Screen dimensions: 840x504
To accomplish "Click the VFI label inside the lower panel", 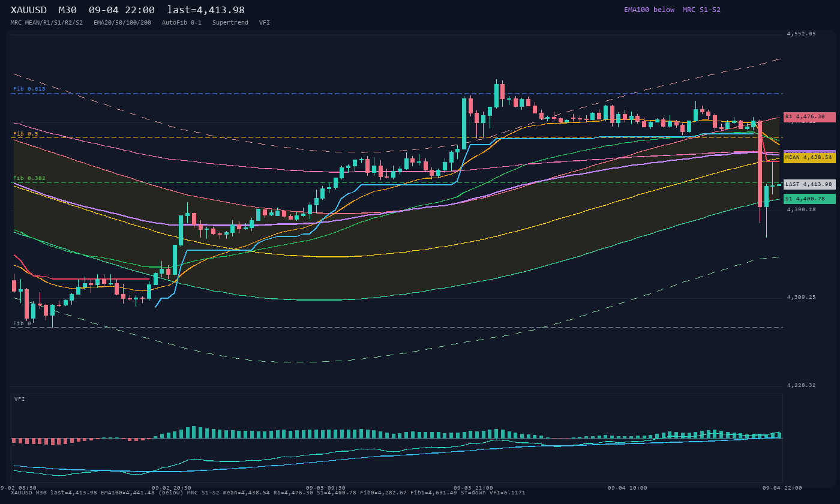I will 20,399.
